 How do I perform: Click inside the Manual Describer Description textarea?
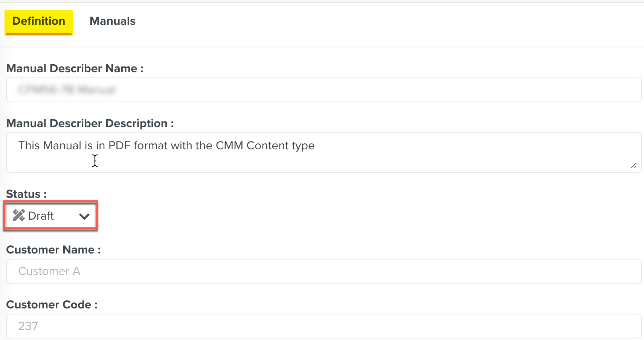[x=324, y=153]
